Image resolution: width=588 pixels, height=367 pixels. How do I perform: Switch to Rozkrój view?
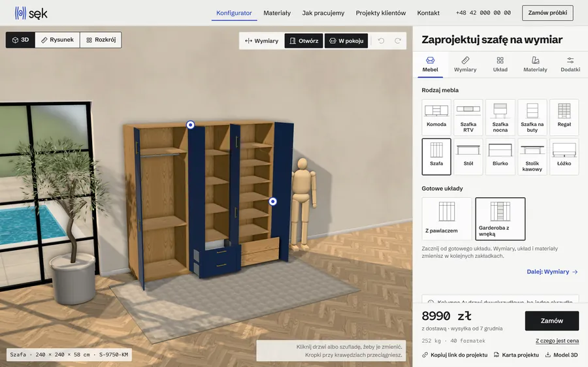tap(101, 40)
